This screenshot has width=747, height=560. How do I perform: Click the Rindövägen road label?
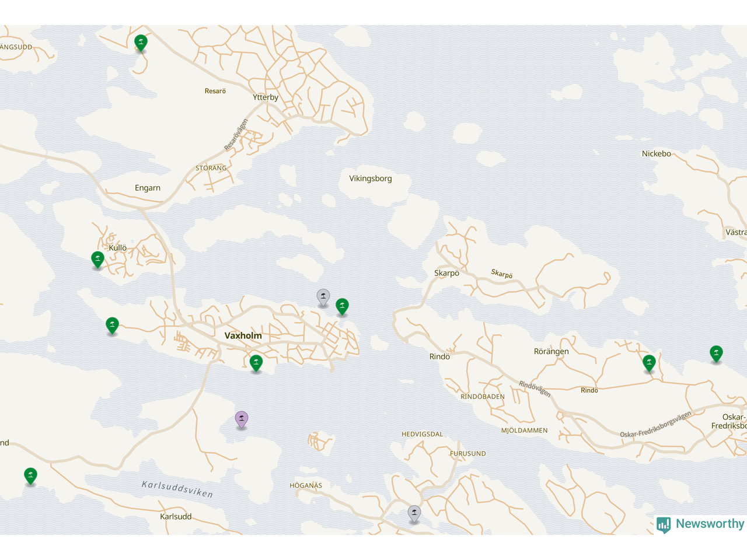535,389
